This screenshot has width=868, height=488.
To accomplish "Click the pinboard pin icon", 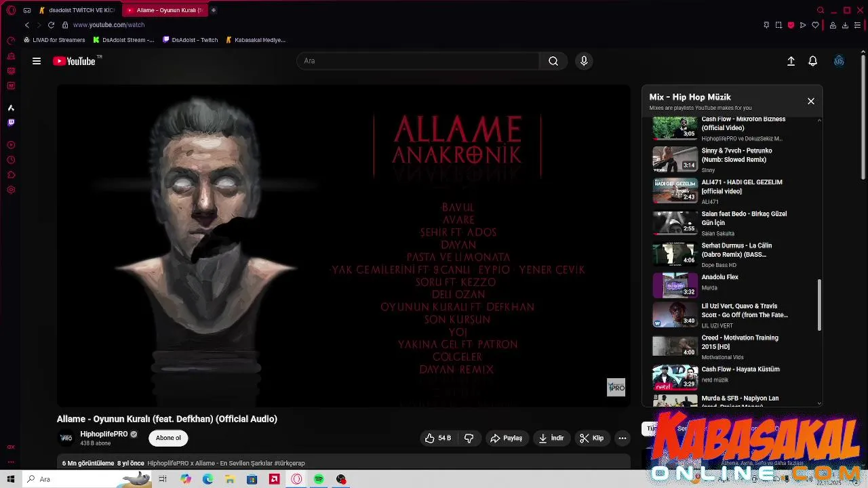I will 766,25.
